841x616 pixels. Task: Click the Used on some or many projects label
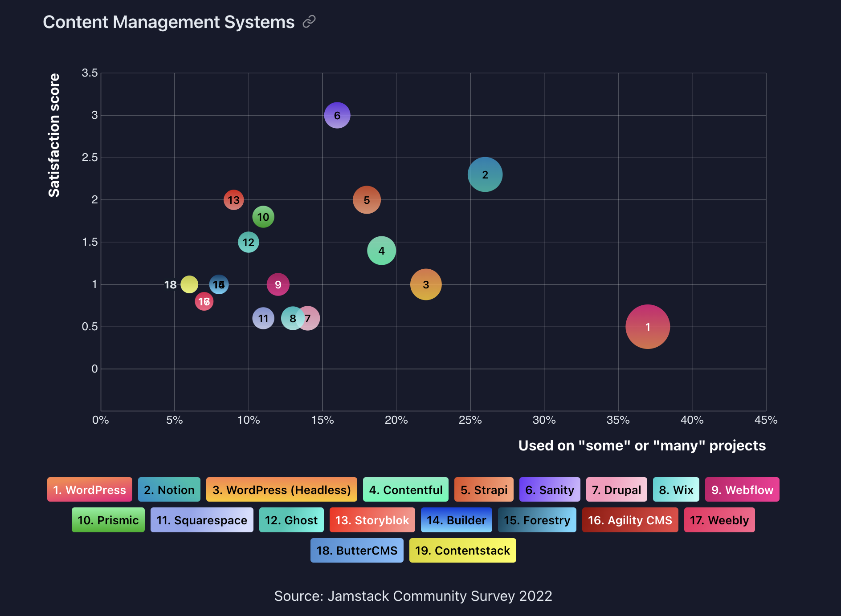pyautogui.click(x=642, y=446)
